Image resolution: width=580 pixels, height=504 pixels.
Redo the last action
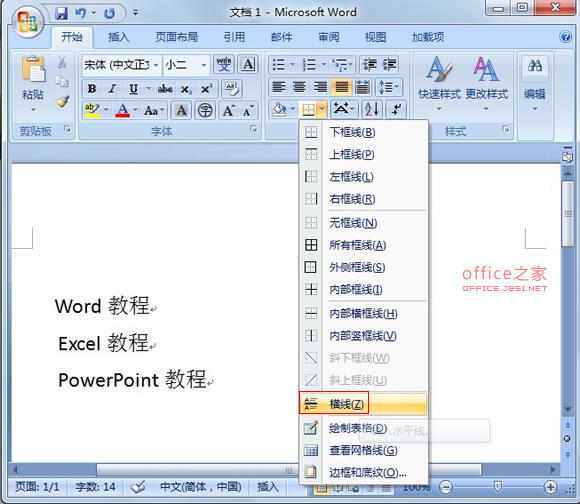109,13
